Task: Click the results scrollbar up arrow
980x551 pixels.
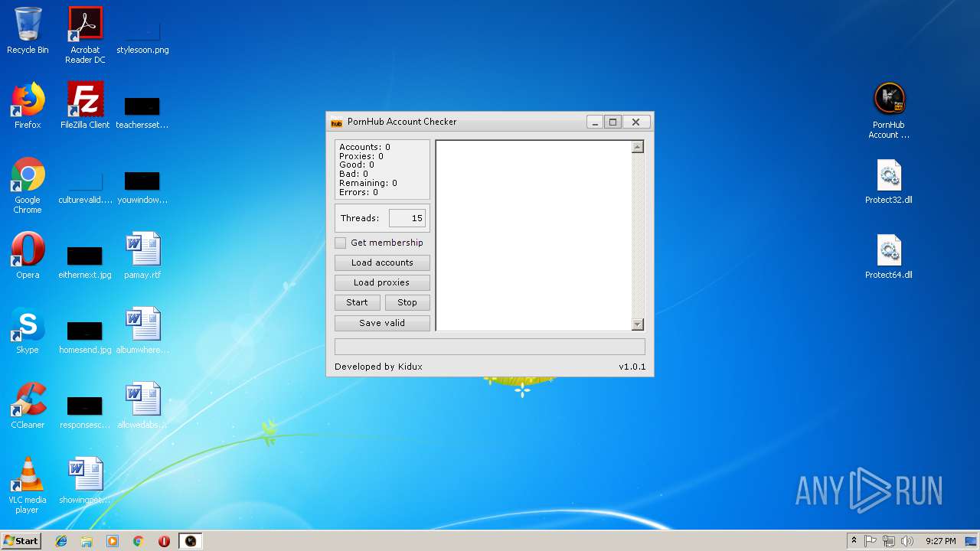Action: point(638,147)
